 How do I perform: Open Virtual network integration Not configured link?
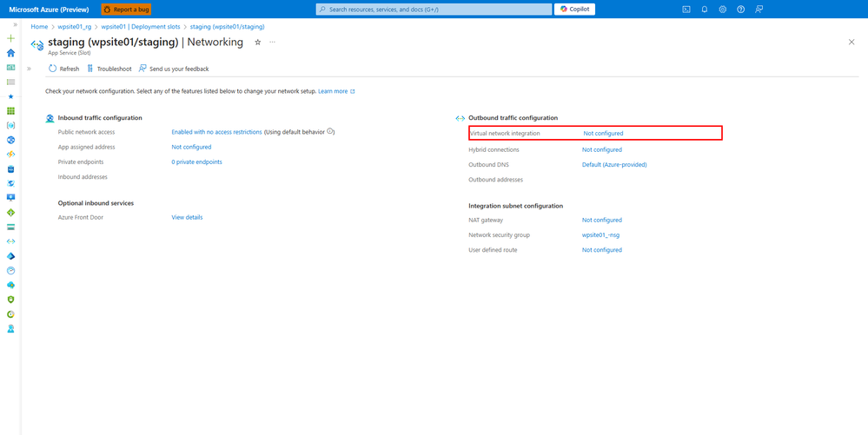[603, 134]
